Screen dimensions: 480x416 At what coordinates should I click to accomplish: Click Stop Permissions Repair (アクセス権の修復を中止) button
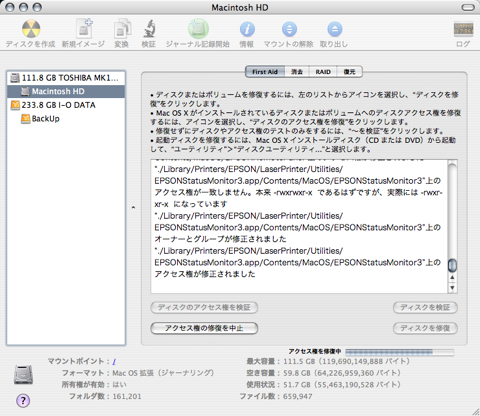tap(204, 328)
